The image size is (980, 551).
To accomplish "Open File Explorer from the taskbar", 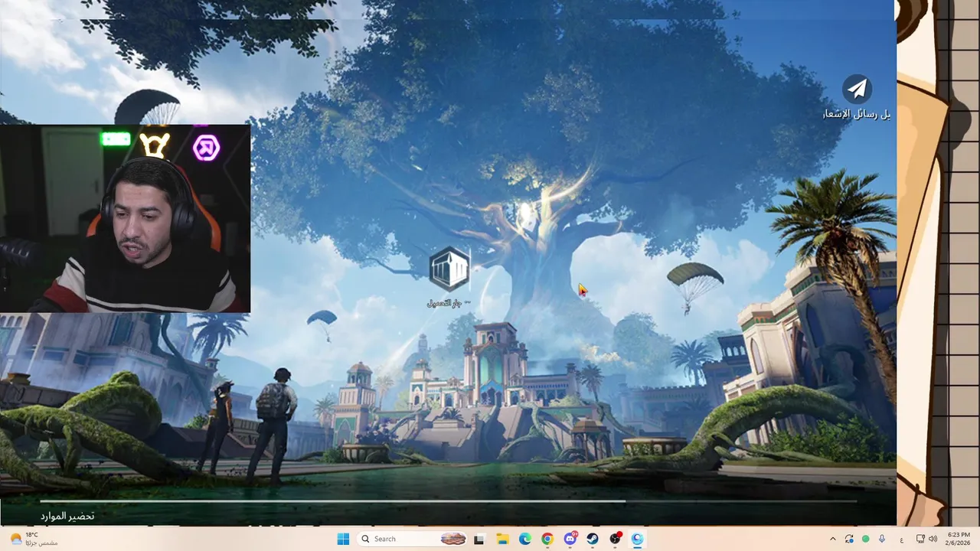I will pos(502,539).
